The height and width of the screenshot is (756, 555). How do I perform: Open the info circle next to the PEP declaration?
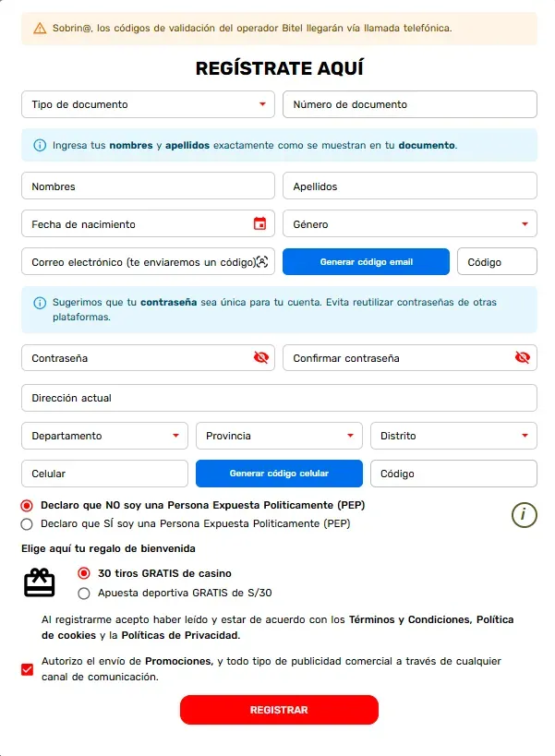(x=524, y=515)
